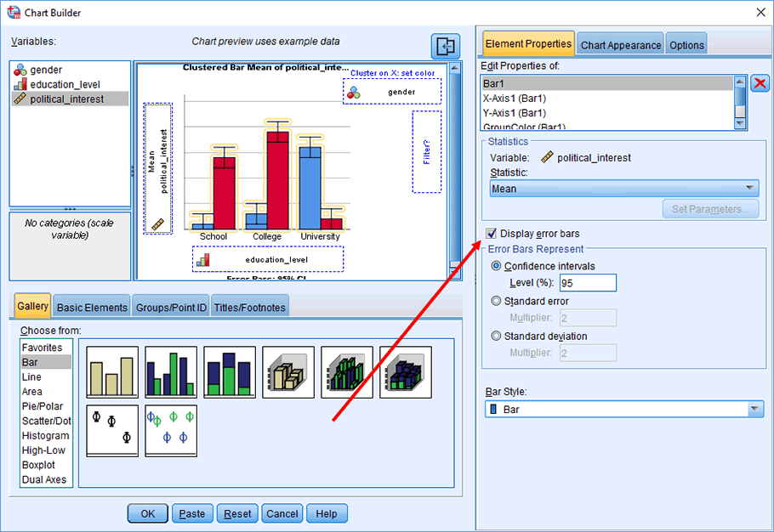Switch to the Gallery tab
Viewport: 774px width, 532px height.
[x=32, y=306]
